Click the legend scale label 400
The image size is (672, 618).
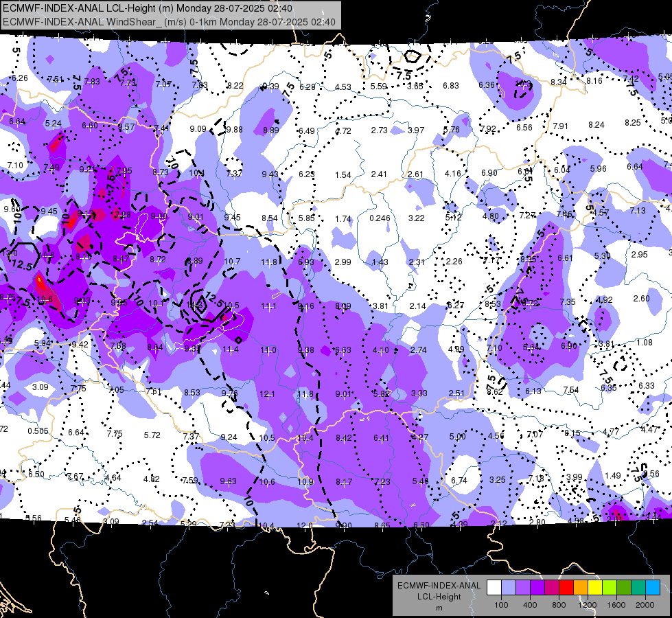pos(530,605)
